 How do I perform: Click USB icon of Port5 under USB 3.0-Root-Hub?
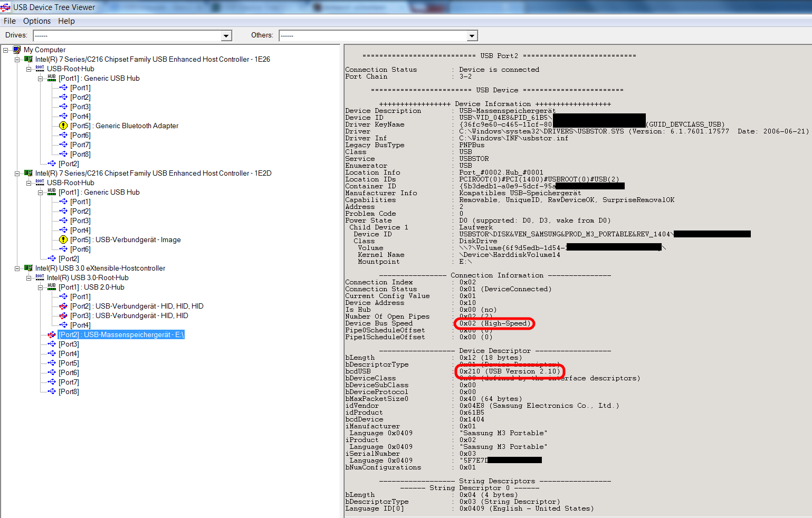click(x=52, y=363)
